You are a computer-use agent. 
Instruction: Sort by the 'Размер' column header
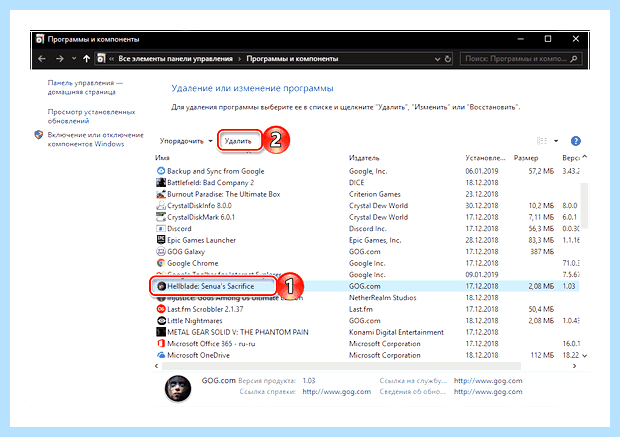pyautogui.click(x=526, y=158)
